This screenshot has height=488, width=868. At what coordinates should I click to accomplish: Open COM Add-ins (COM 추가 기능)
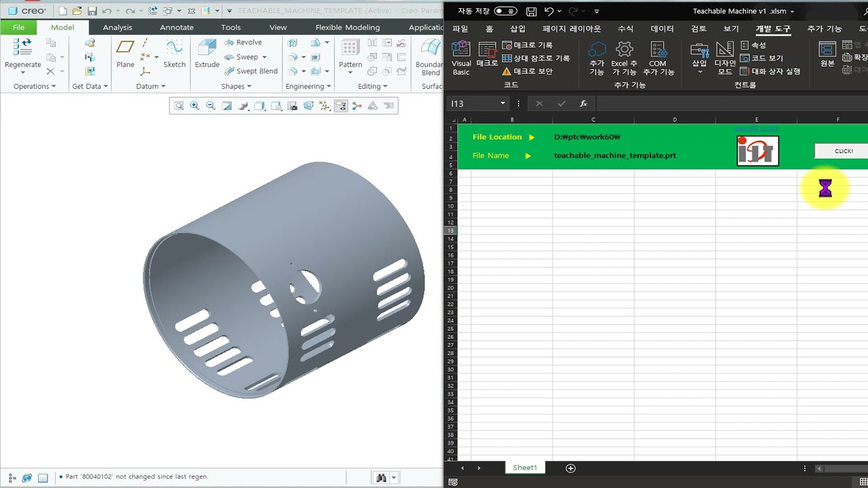[x=658, y=58]
